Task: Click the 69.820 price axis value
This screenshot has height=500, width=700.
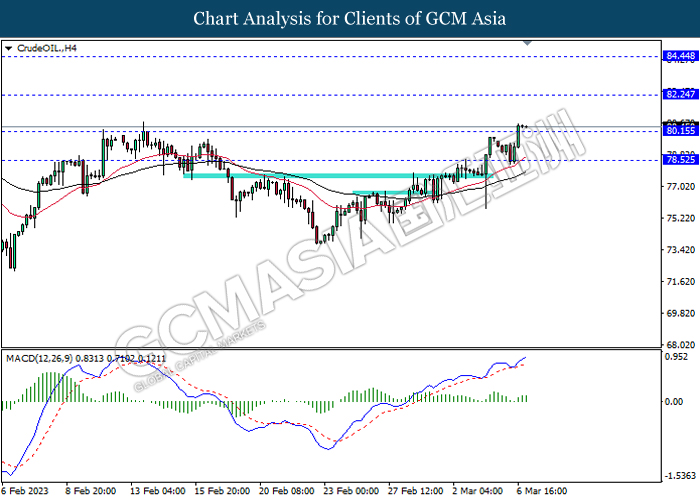Action: [x=680, y=313]
